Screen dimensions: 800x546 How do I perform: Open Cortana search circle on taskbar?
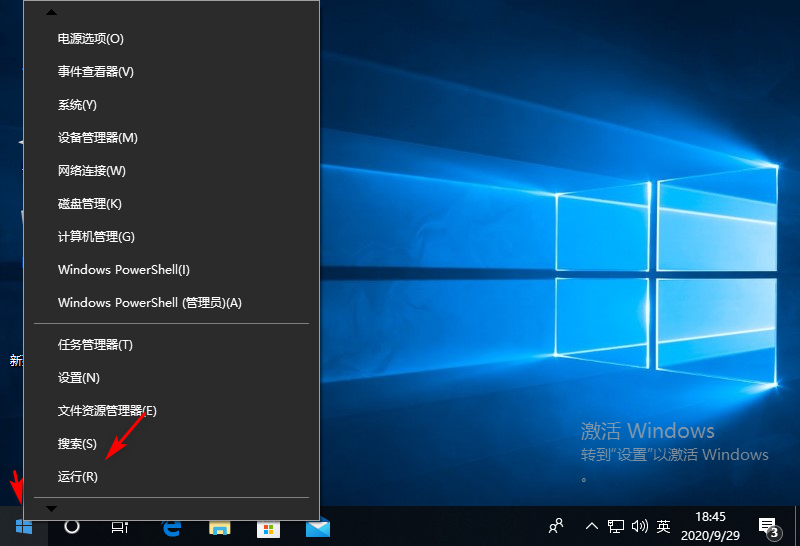click(x=72, y=526)
